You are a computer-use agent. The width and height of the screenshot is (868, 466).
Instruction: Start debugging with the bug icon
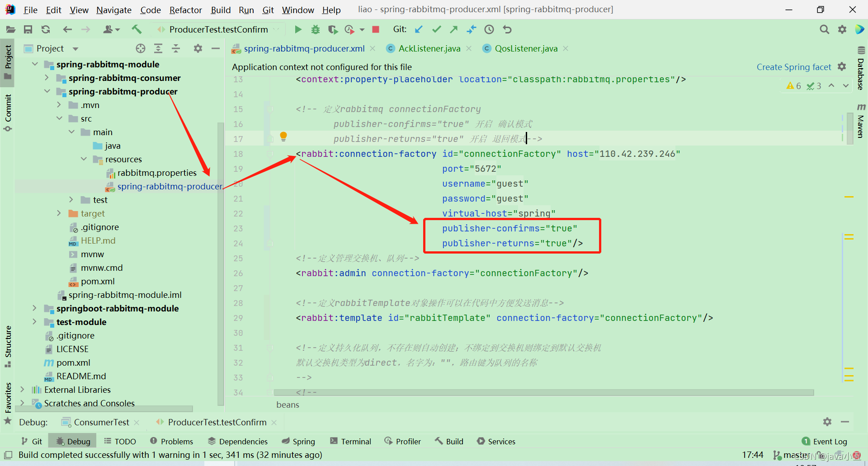pos(315,29)
